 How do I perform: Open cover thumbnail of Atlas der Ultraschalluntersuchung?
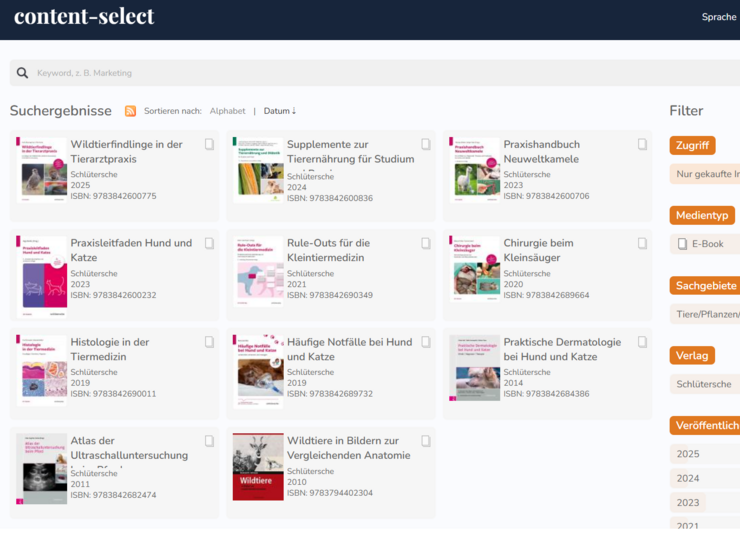(x=42, y=469)
